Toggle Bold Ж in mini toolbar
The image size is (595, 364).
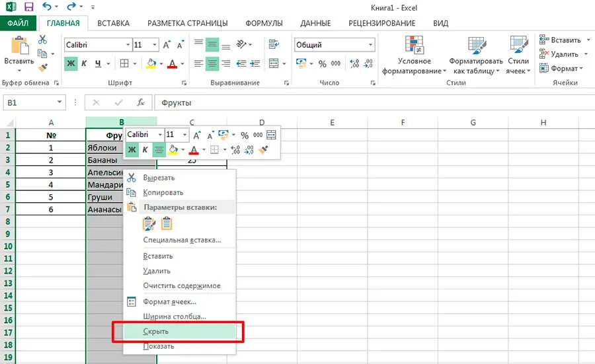(x=132, y=150)
